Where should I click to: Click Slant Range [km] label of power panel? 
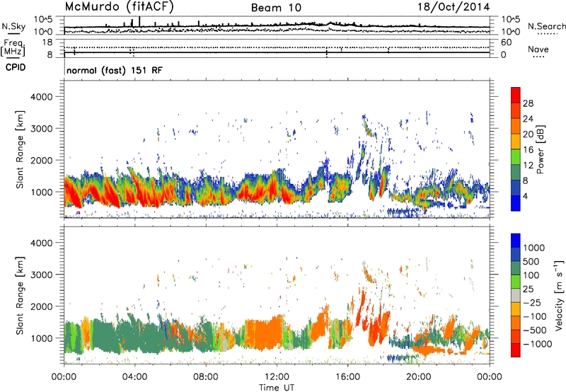pyautogui.click(x=20, y=149)
